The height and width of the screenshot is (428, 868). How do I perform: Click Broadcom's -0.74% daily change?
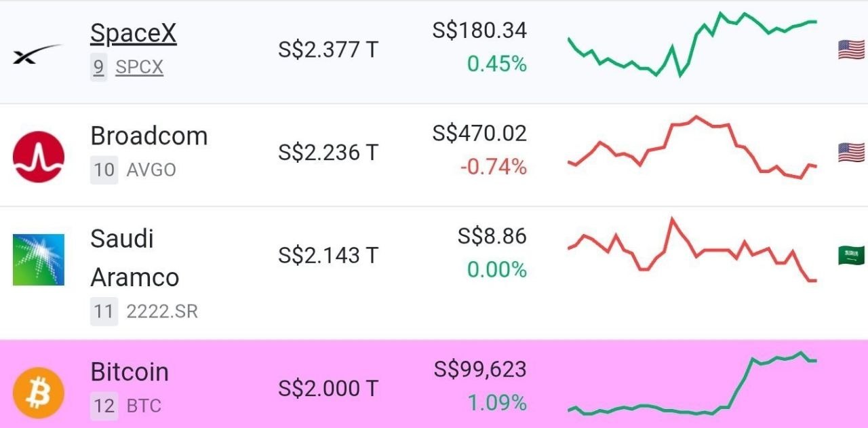494,166
